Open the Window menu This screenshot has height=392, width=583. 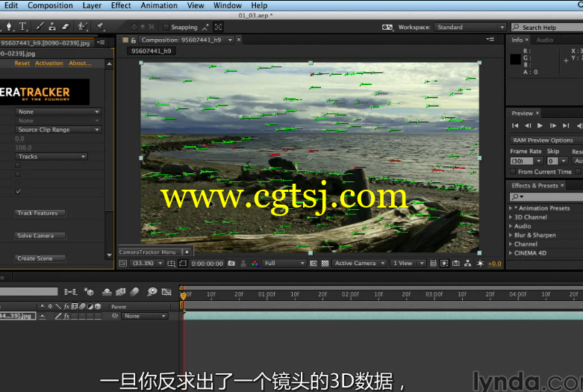click(228, 5)
